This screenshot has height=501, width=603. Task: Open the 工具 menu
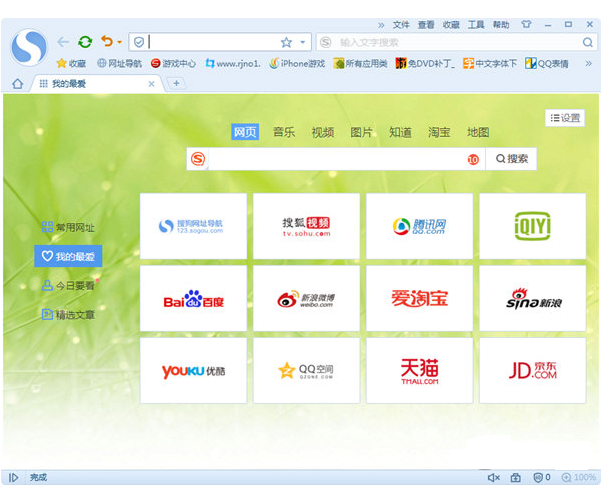[476, 25]
